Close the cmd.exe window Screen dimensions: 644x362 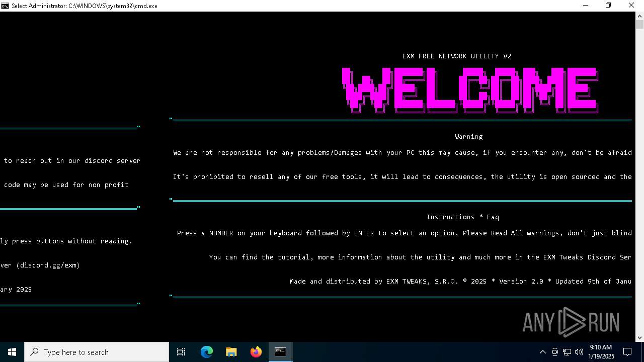(631, 6)
